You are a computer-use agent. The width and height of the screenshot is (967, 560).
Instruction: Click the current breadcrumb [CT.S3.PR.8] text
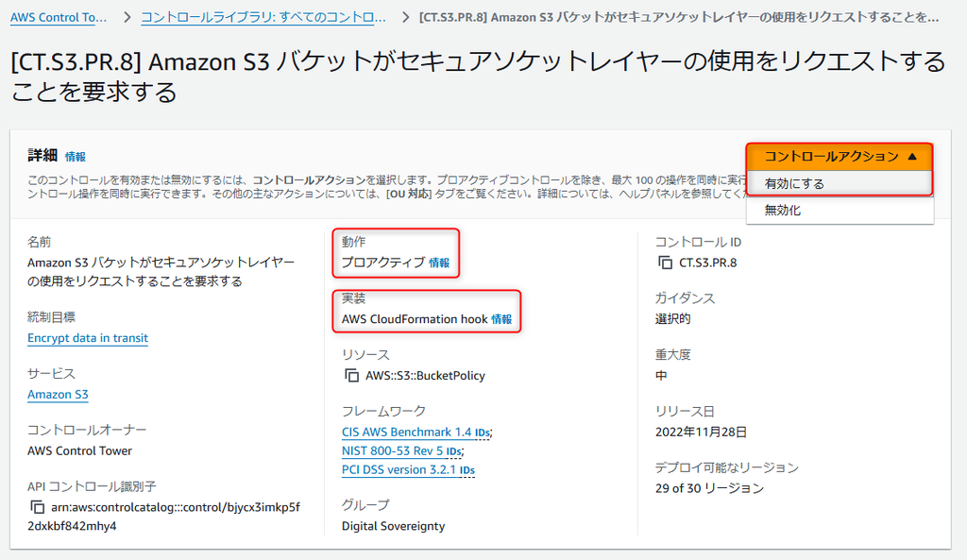coord(679,17)
